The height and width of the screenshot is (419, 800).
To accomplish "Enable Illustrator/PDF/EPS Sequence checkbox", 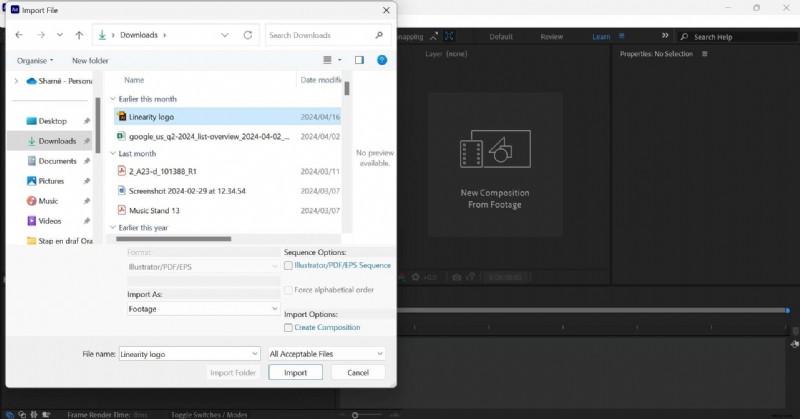I will coord(289,266).
